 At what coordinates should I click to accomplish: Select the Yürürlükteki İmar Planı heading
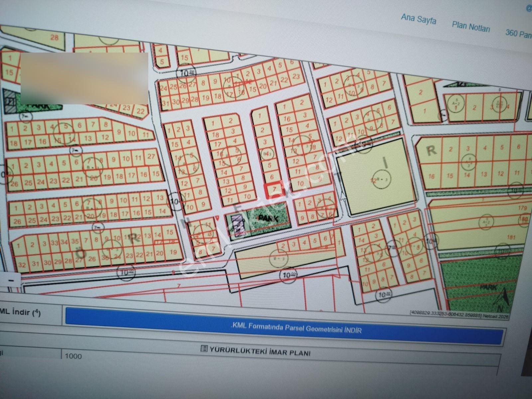click(259, 351)
